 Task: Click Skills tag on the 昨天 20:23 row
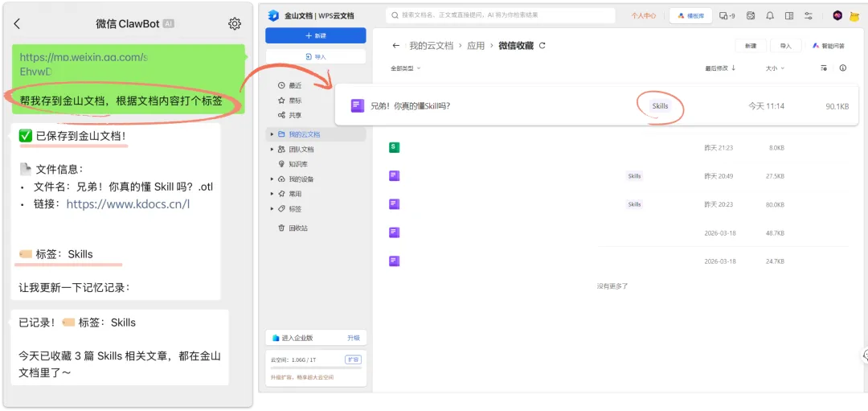pos(634,203)
